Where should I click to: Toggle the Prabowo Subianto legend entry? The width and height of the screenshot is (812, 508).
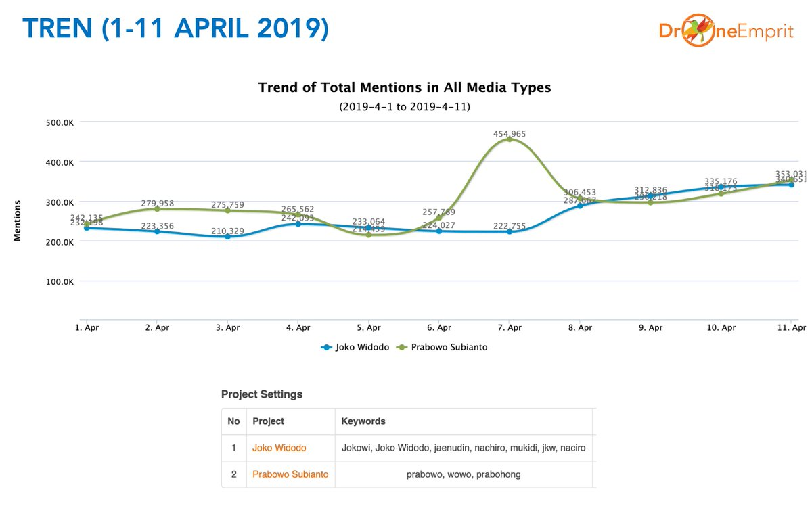point(443,347)
